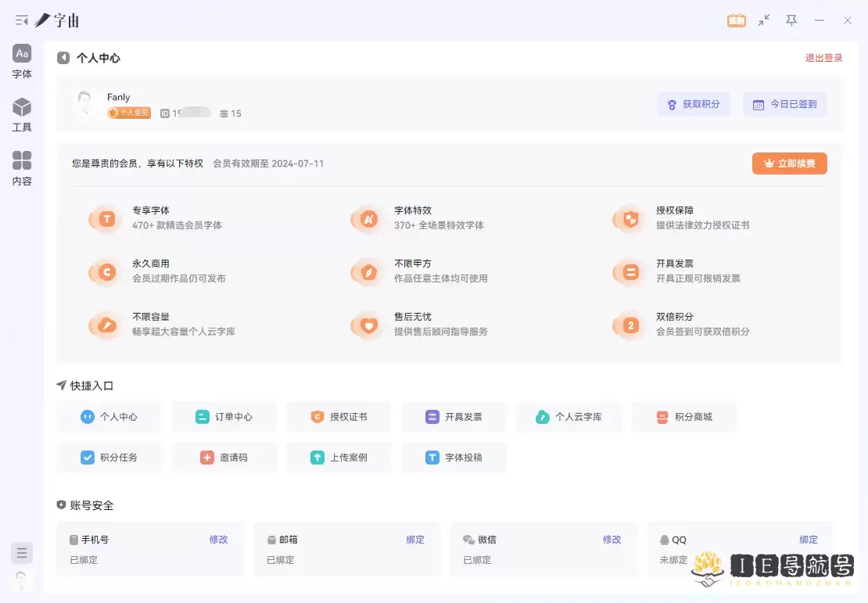
Task: Open 授权证书 quick entry
Action: tap(339, 417)
